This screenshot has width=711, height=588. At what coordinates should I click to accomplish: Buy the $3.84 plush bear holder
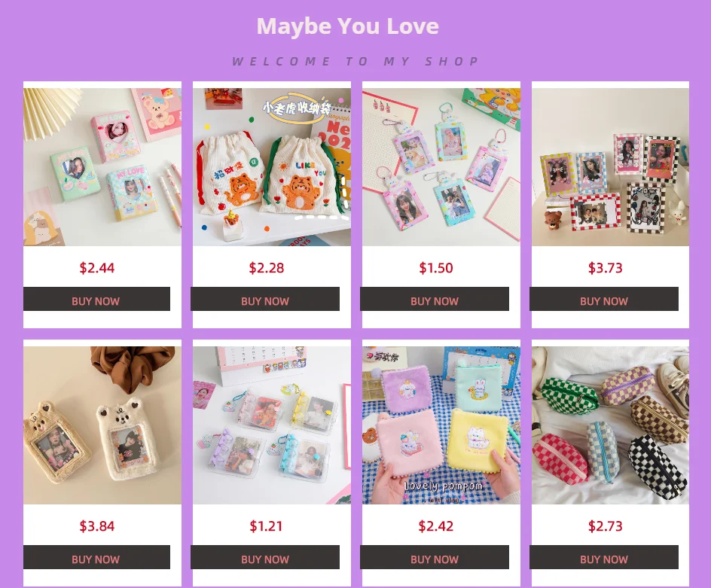click(96, 557)
